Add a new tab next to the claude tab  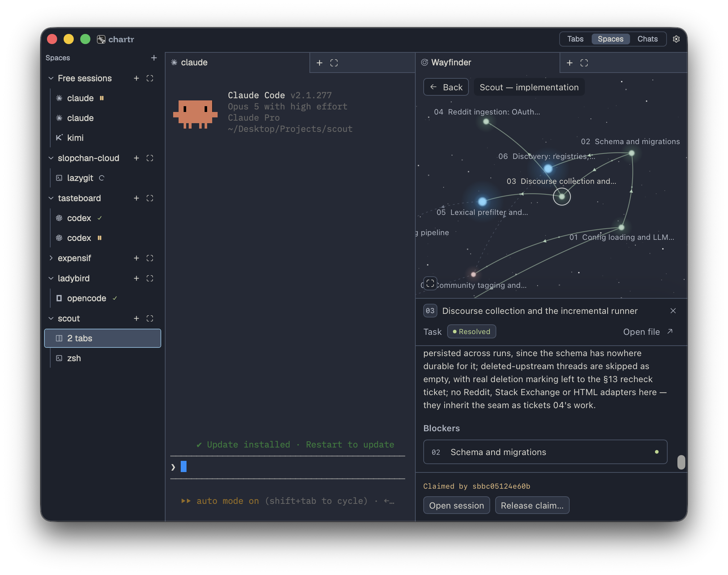tap(320, 63)
